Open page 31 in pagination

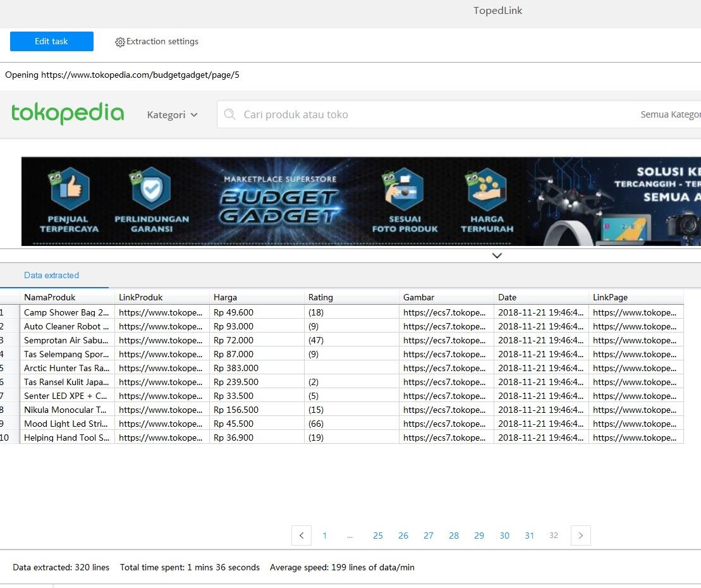point(530,536)
